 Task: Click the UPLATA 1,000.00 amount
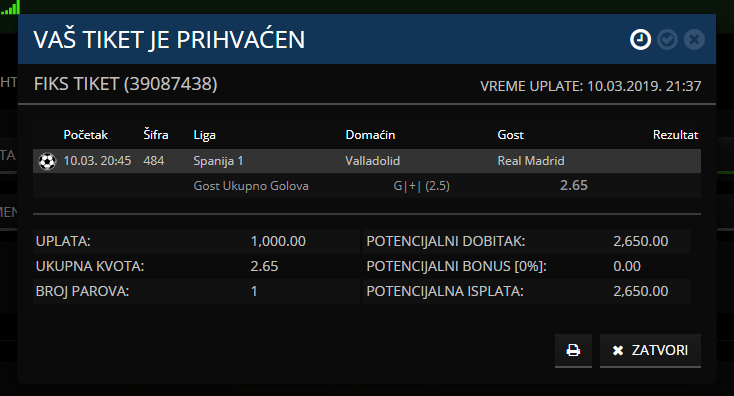[278, 241]
